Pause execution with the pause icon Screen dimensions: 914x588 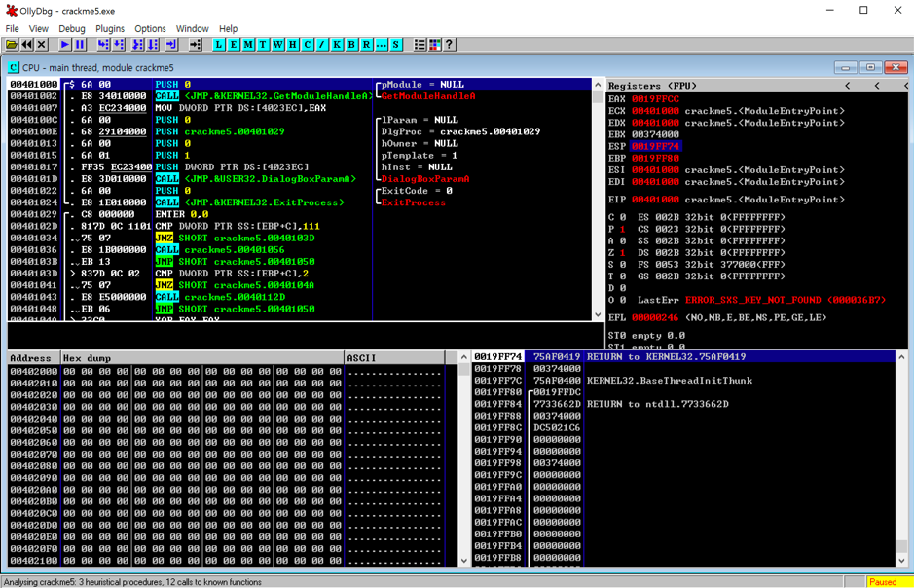pyautogui.click(x=80, y=44)
